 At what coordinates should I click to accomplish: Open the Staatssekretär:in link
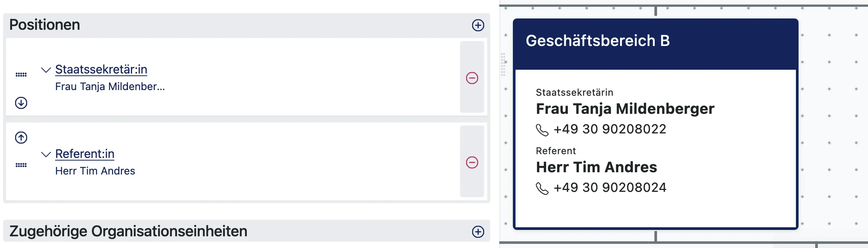101,69
